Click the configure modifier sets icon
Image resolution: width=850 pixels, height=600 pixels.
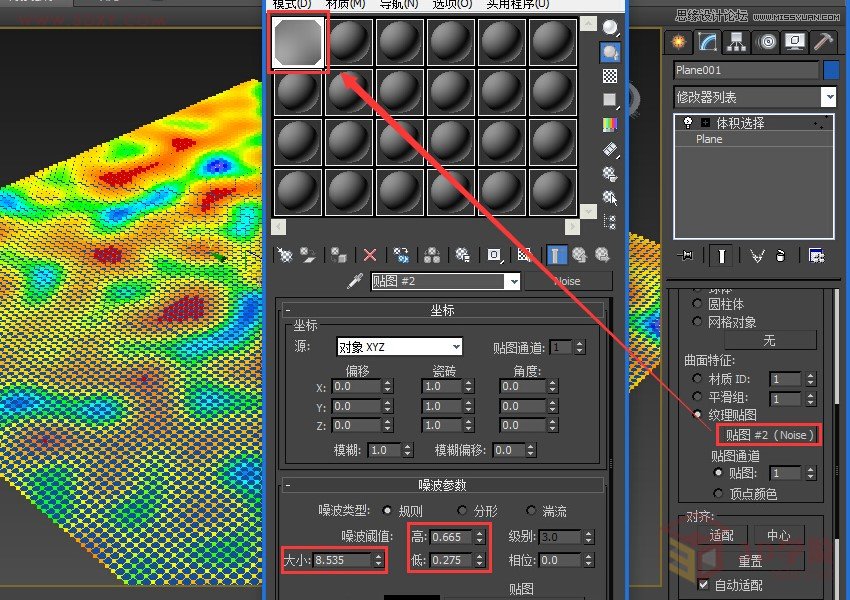point(817,255)
